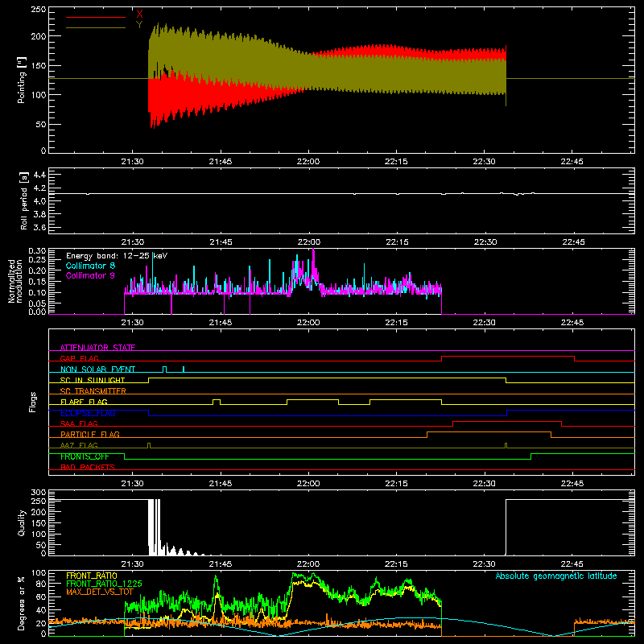Select the ECLIPSE_FLAG label
The height and width of the screenshot is (644, 644).
click(x=88, y=413)
